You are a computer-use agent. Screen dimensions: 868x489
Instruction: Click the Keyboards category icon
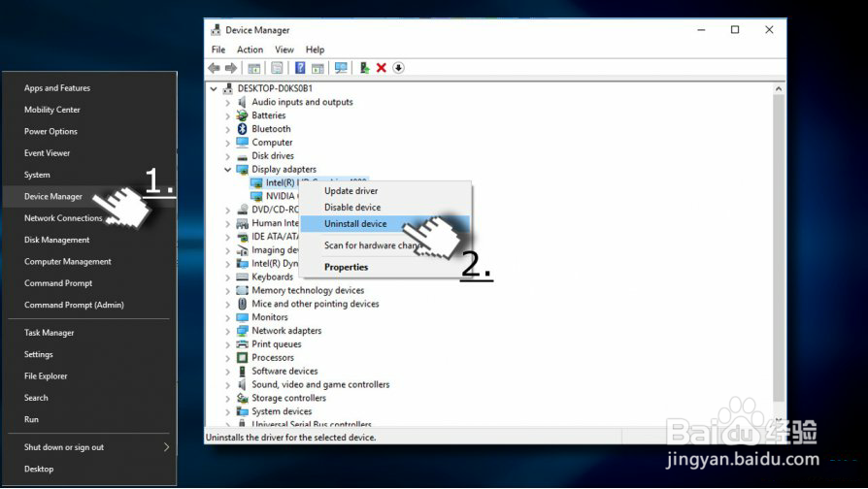pos(242,277)
